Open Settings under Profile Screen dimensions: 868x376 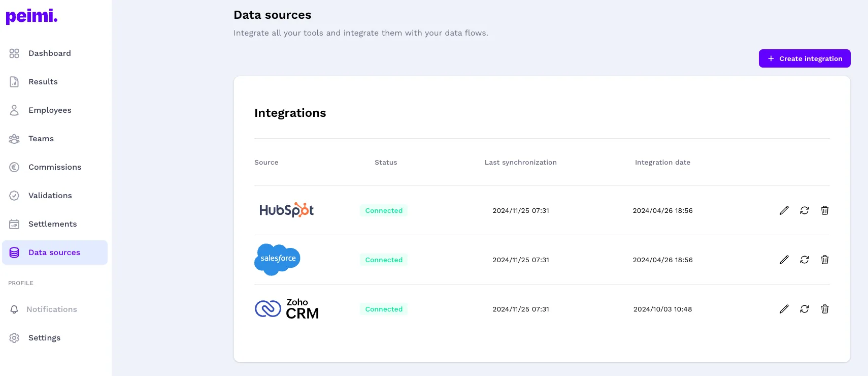click(55, 338)
